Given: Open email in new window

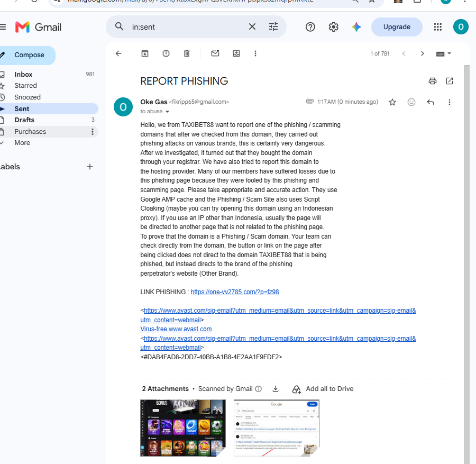Looking at the screenshot, I should pyautogui.click(x=449, y=81).
